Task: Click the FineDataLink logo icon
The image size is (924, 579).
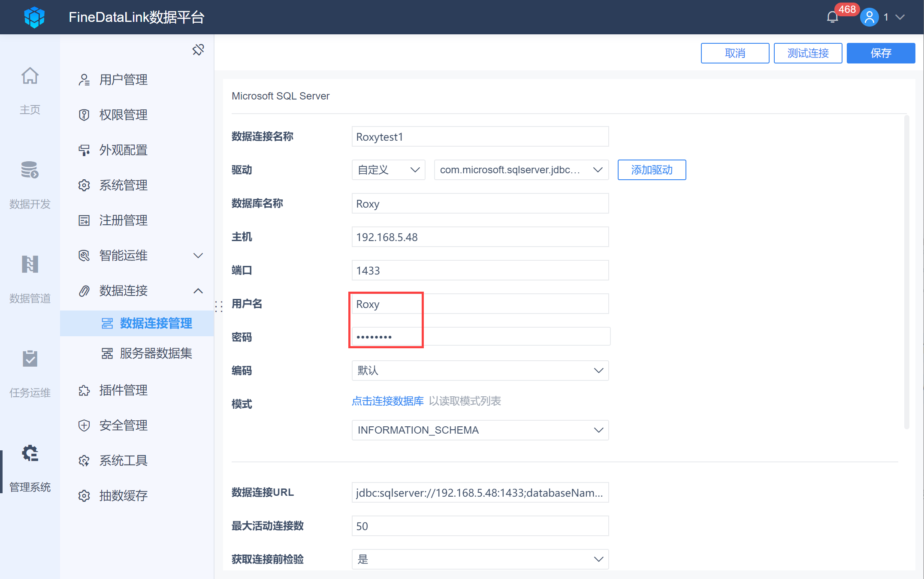Action: 34,17
